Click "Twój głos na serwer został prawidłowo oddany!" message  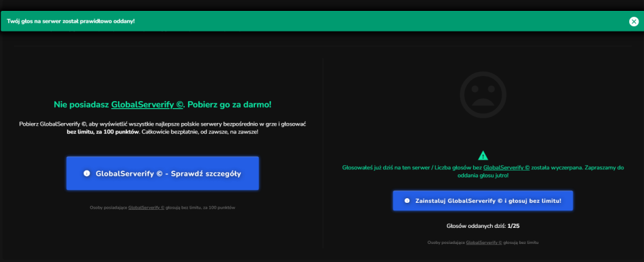tap(71, 21)
